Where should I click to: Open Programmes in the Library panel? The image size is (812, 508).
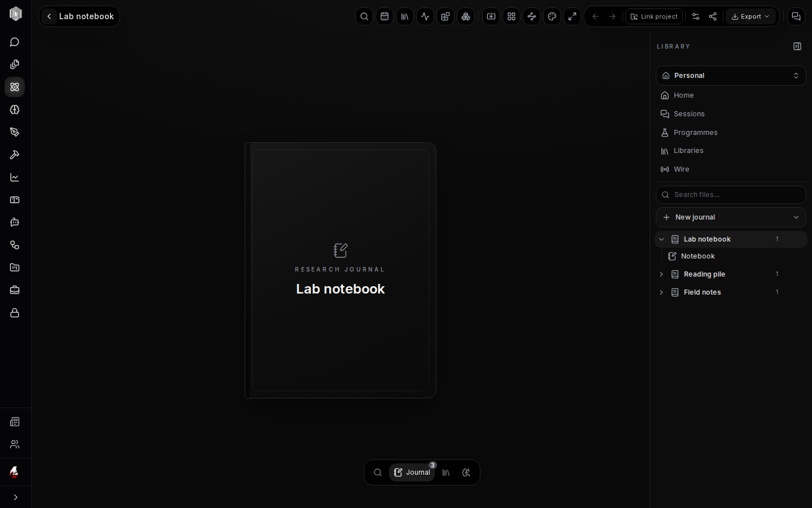731,133
